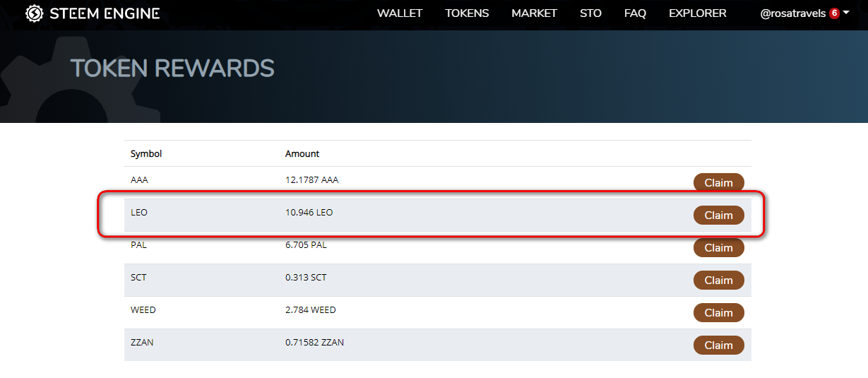This screenshot has width=868, height=378.
Task: Claim the PAL token reward
Action: coord(719,247)
